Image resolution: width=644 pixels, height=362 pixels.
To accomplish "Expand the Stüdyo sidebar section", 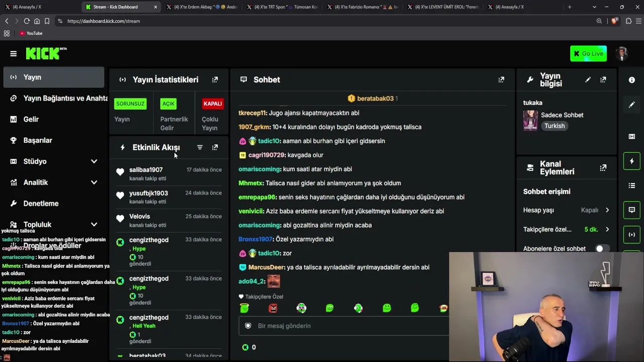I will [x=94, y=161].
